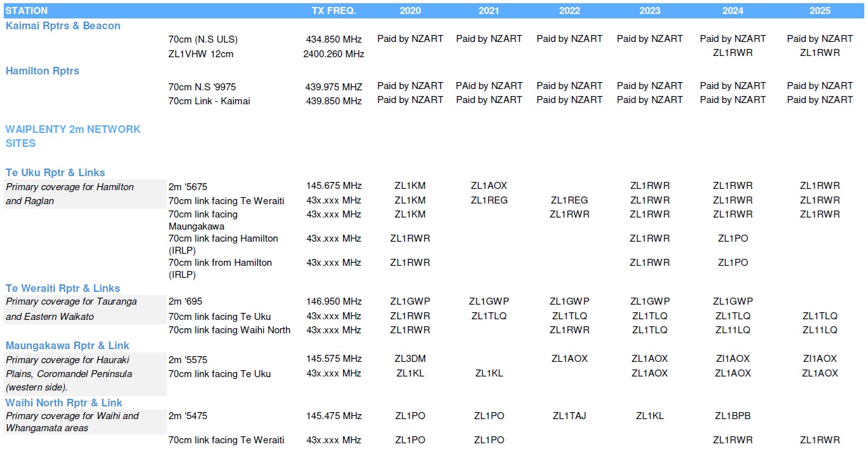Select the 70cm link facing Hamilton (IRLP) label
The height and width of the screenshot is (456, 868).
tap(223, 244)
